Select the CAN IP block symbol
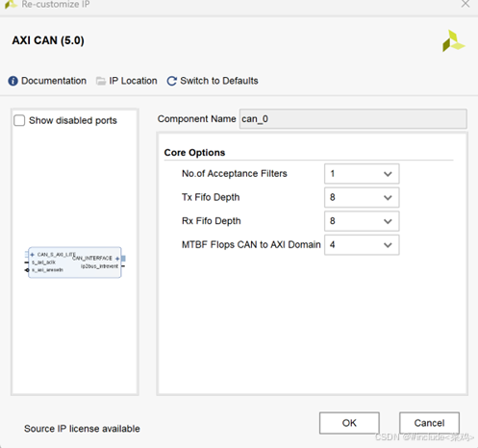 pos(75,262)
